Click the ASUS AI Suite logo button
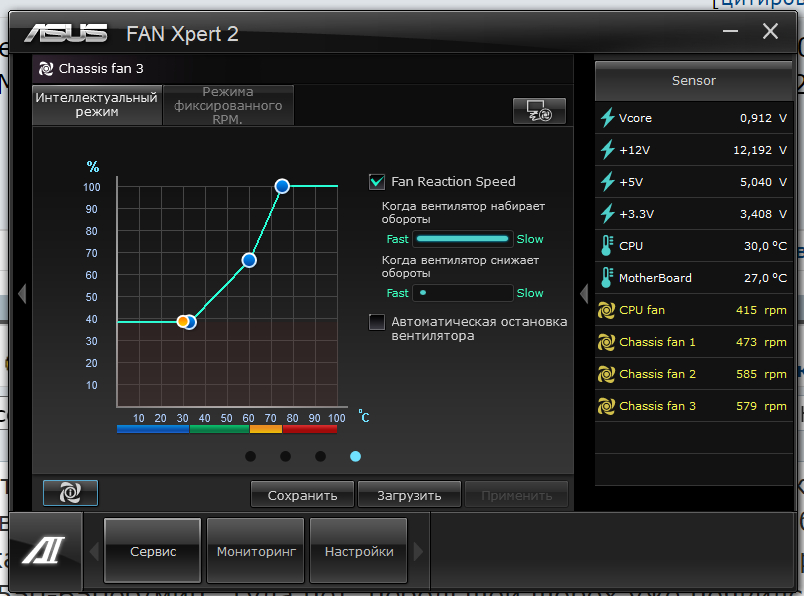Screen dimensions: 804x596 coord(44,551)
